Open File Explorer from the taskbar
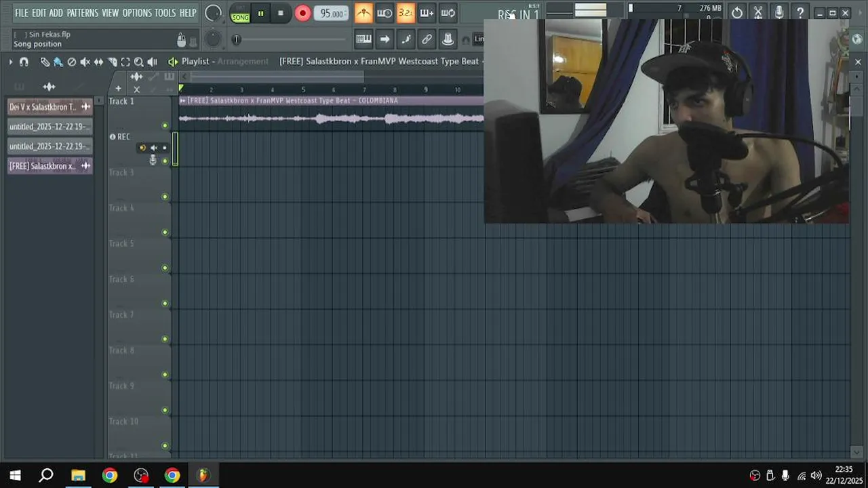 (x=78, y=476)
